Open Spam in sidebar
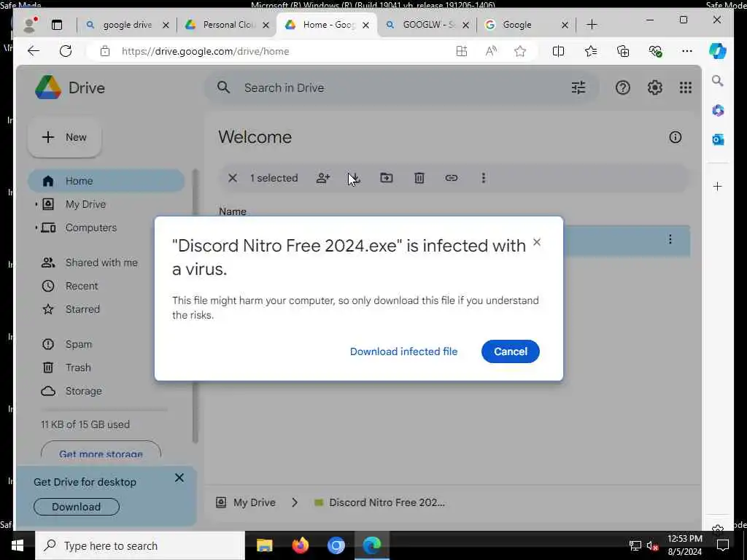Viewport: 747px width, 560px height. (79, 344)
